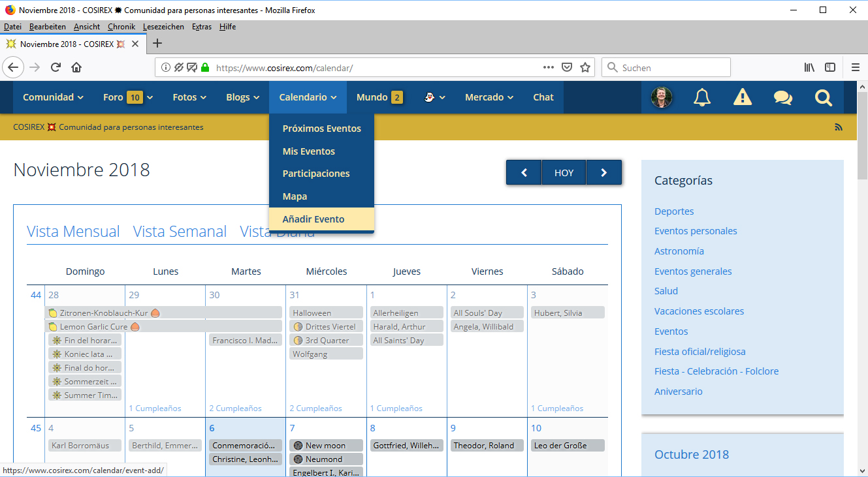Choose Próximos Eventos menu entry

(321, 129)
